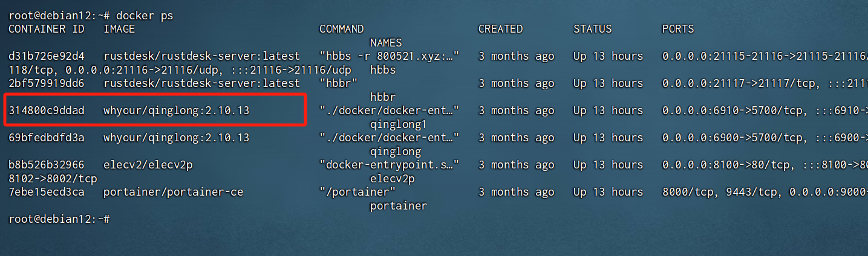This screenshot has height=256, width=868.
Task: Click the "/portainer" command text
Action: click(357, 192)
